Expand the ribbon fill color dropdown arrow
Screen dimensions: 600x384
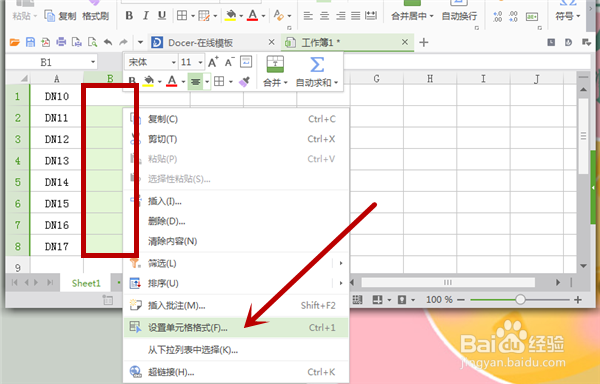241,16
